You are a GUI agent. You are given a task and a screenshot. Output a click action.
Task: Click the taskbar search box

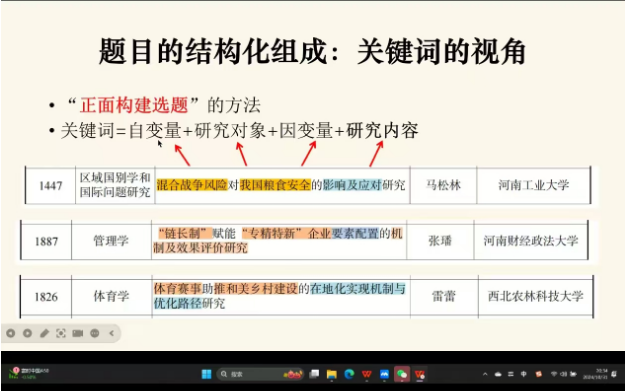260,374
